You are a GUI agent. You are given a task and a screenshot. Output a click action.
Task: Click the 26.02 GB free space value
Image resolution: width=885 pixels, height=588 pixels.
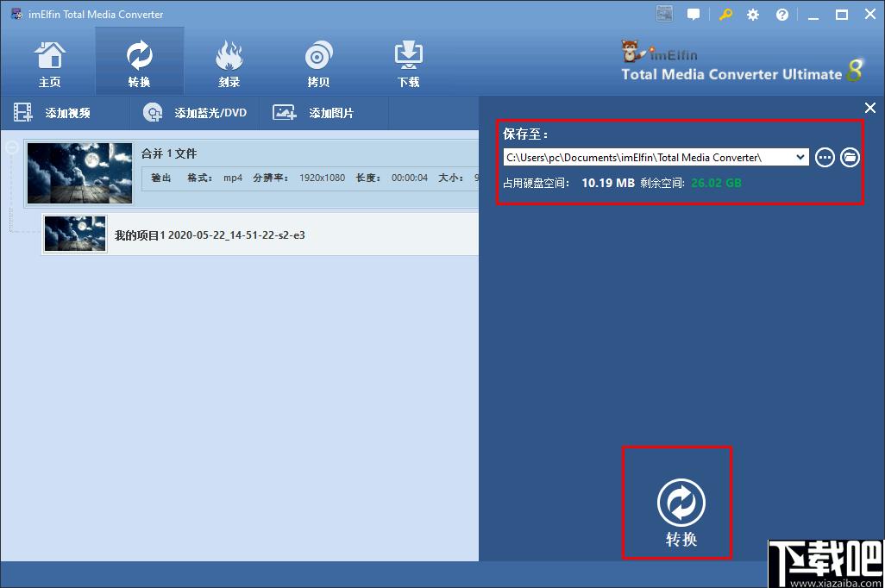716,183
